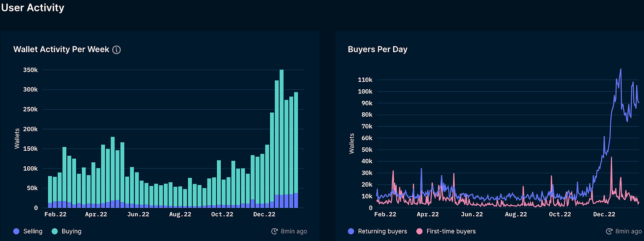Viewport: 644px width, 241px height.
Task: Click the Buyers Per Day chart title
Action: pyautogui.click(x=377, y=50)
